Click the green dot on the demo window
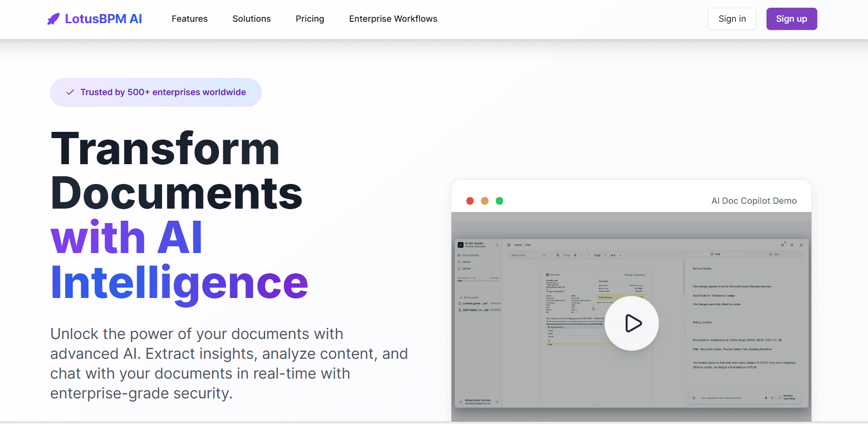This screenshot has width=868, height=424. 499,201
